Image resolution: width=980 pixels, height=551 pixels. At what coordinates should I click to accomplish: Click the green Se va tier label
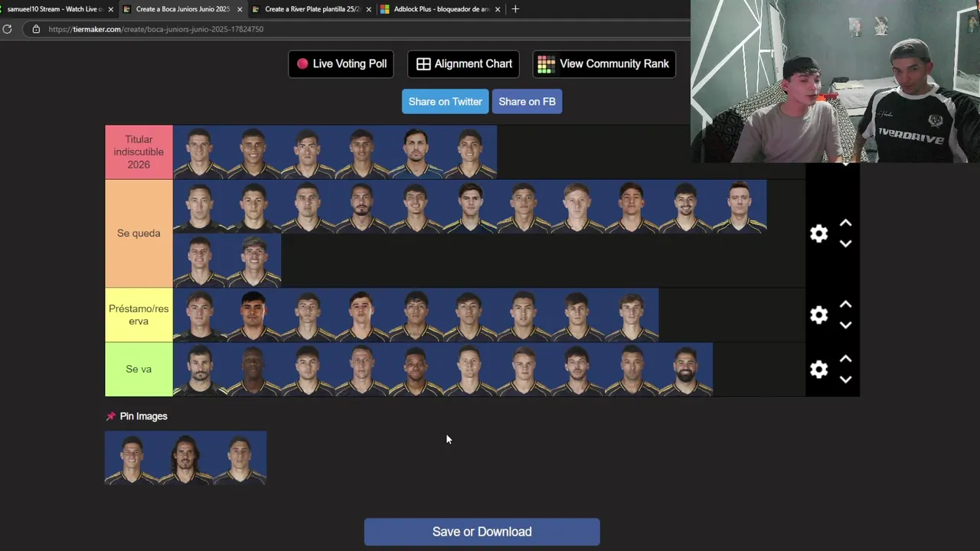click(139, 369)
